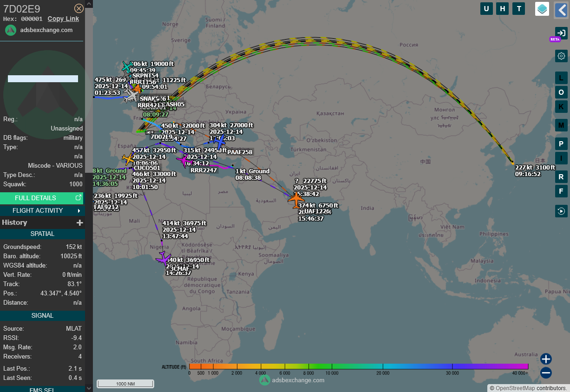Toggle the T button at top
The height and width of the screenshot is (392, 570).
(518, 8)
